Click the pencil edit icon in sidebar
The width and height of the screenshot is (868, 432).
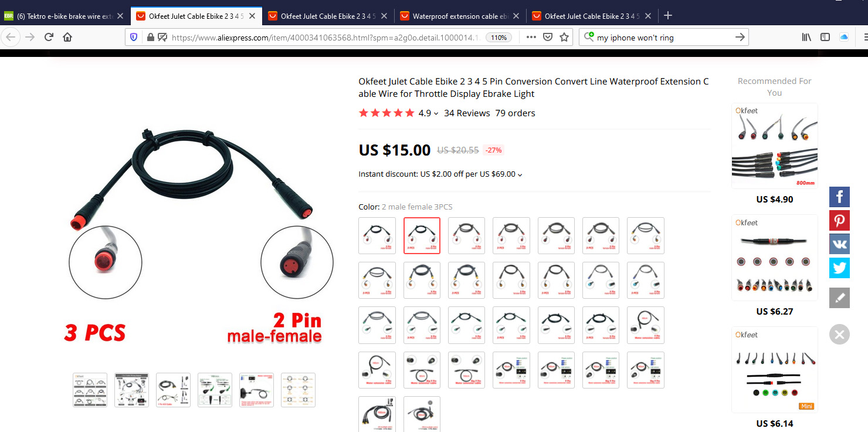839,298
